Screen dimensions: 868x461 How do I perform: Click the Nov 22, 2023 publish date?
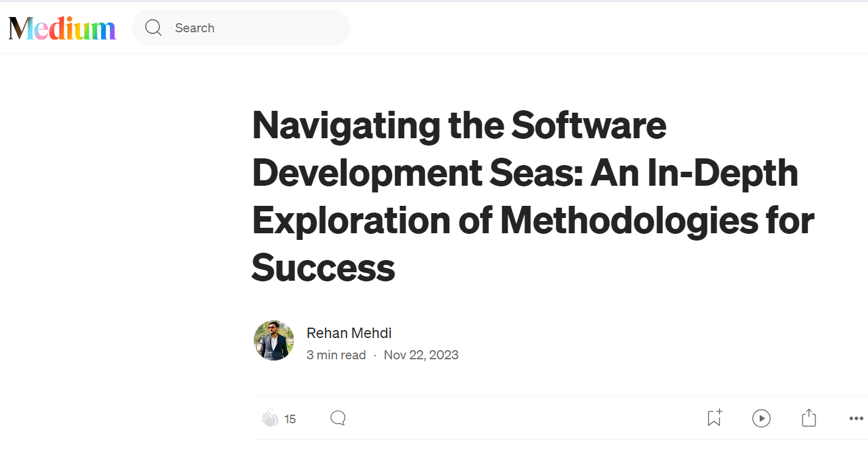[421, 355]
